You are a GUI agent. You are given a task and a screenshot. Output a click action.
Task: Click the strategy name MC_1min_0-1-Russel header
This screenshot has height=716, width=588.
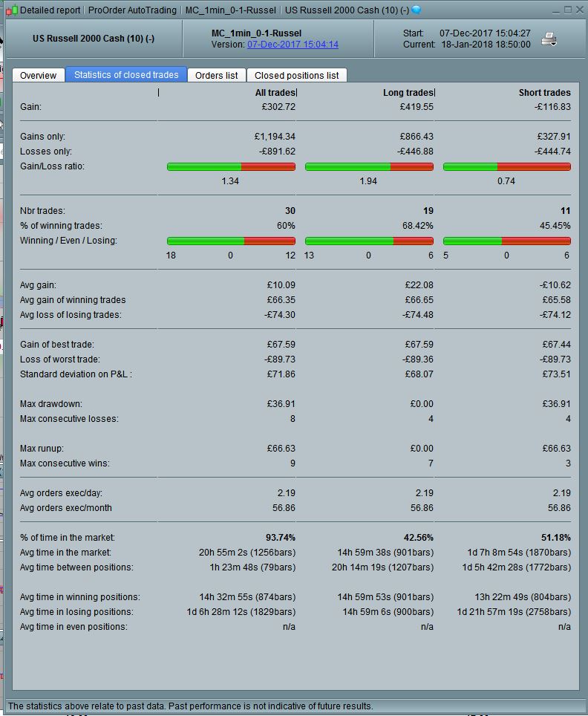[x=257, y=33]
